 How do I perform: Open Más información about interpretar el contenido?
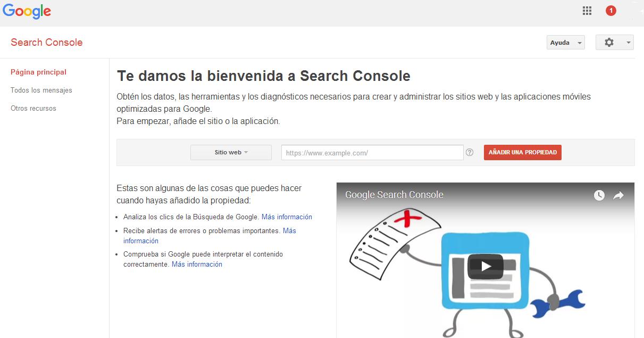[197, 264]
